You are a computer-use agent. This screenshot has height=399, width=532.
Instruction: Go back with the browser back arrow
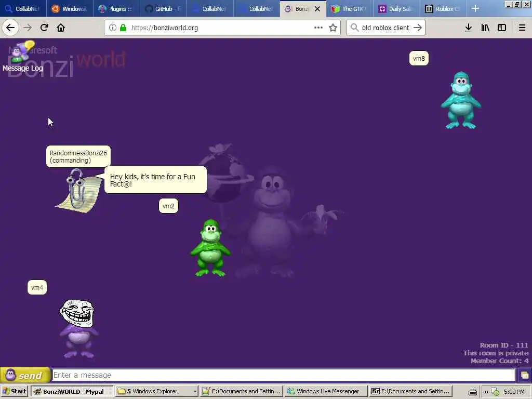coord(10,28)
